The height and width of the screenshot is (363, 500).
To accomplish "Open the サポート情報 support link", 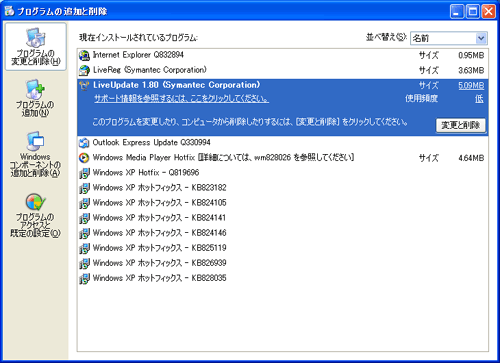I will (x=181, y=99).
